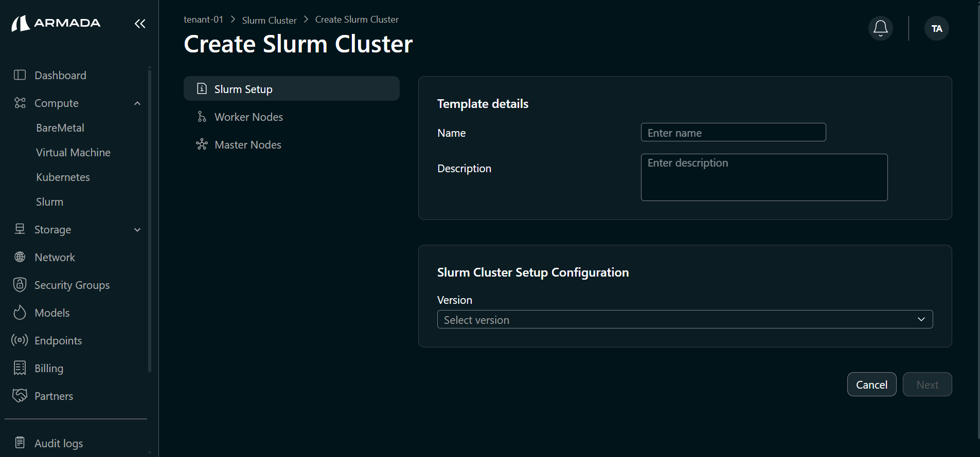
Task: Open the Endpoints section
Action: (x=58, y=340)
